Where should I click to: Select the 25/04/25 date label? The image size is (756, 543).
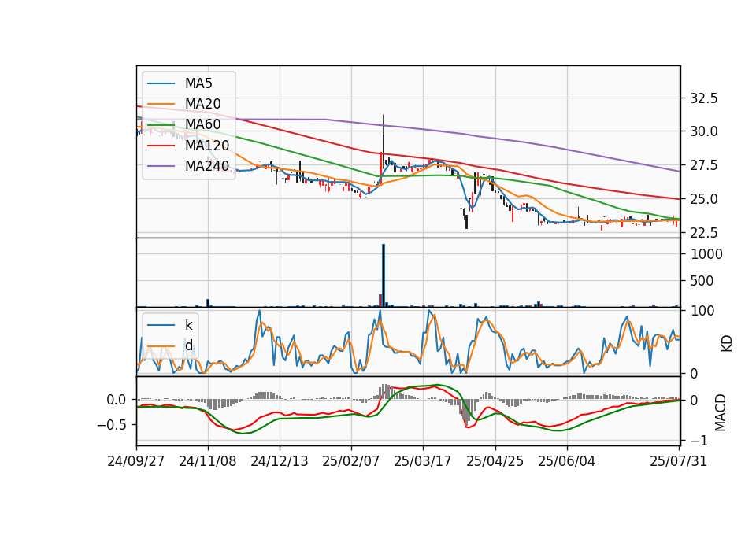tap(495, 461)
